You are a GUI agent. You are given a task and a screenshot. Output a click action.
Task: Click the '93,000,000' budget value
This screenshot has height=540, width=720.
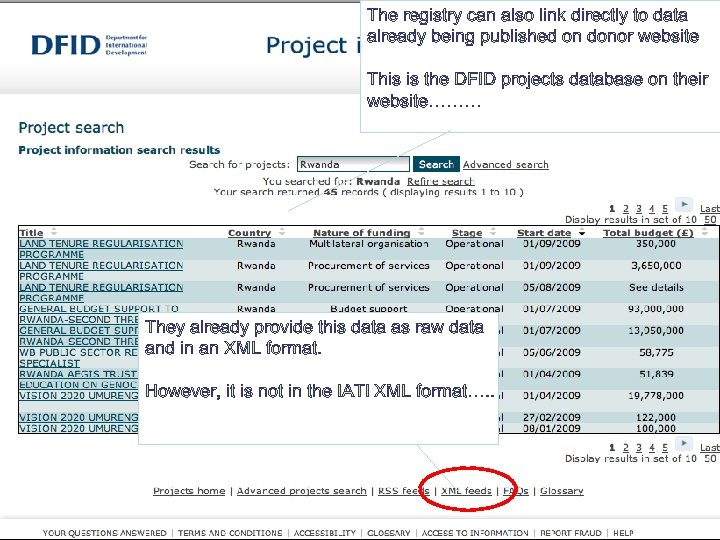[656, 309]
